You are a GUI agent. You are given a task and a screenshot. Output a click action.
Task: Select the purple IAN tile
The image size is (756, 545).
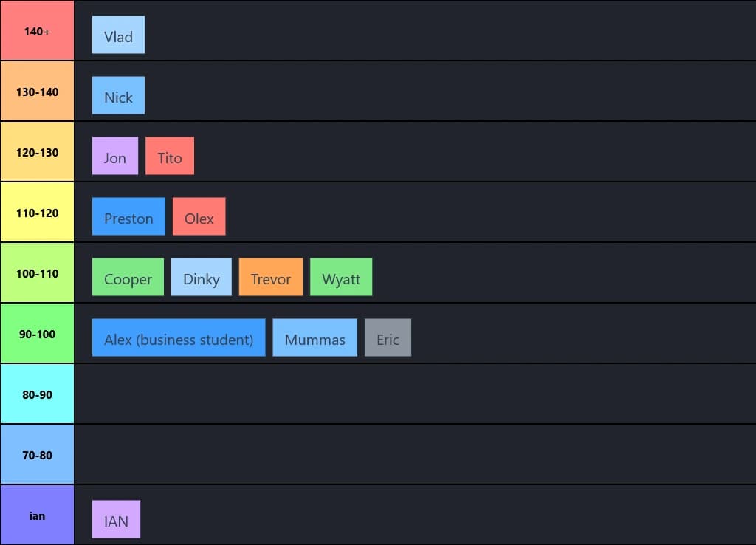(x=116, y=519)
